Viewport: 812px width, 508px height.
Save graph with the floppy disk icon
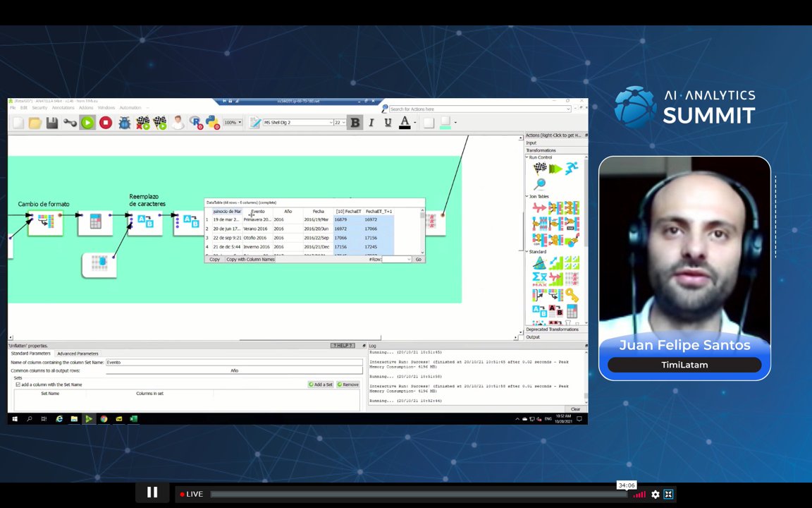[x=51, y=123]
